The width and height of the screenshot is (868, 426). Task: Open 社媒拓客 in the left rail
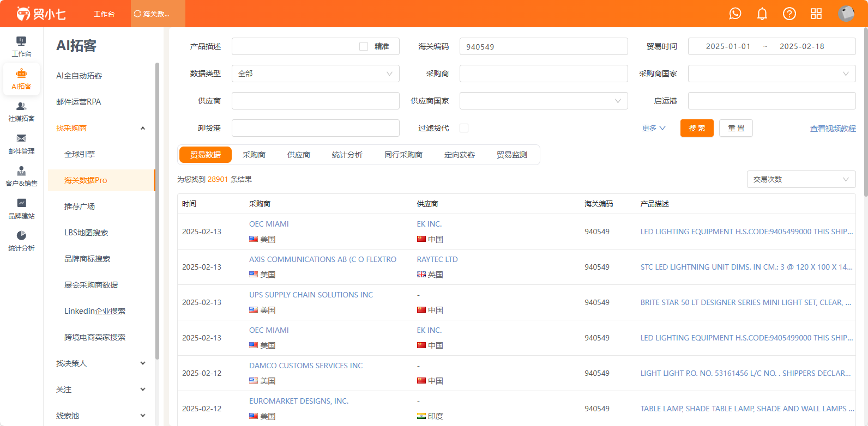click(21, 112)
